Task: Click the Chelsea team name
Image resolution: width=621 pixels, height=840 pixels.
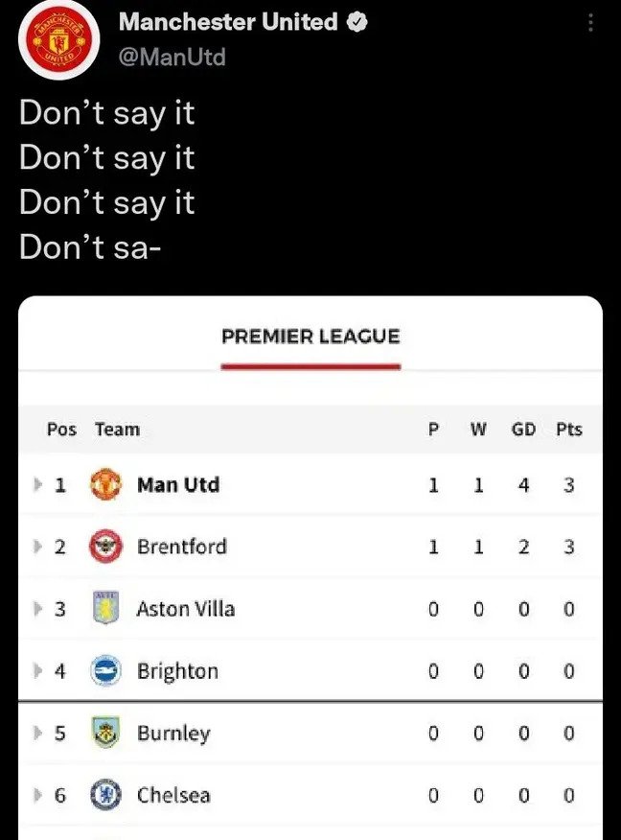Action: tap(173, 795)
